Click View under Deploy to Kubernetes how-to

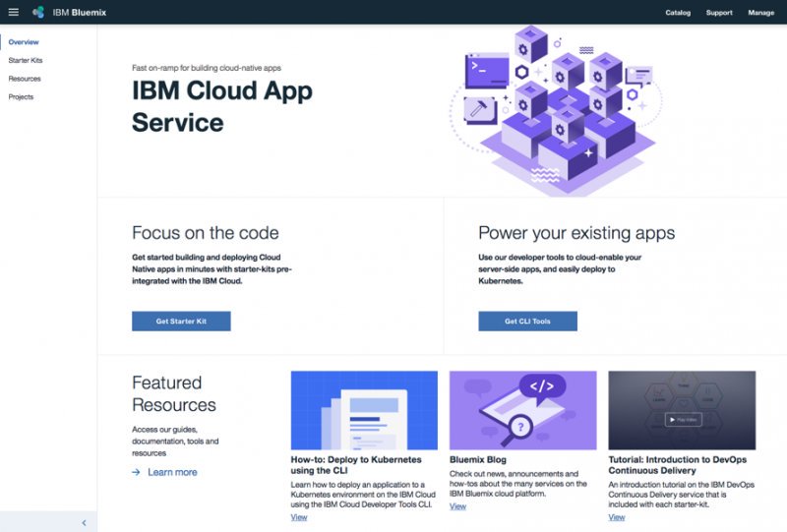click(x=299, y=517)
